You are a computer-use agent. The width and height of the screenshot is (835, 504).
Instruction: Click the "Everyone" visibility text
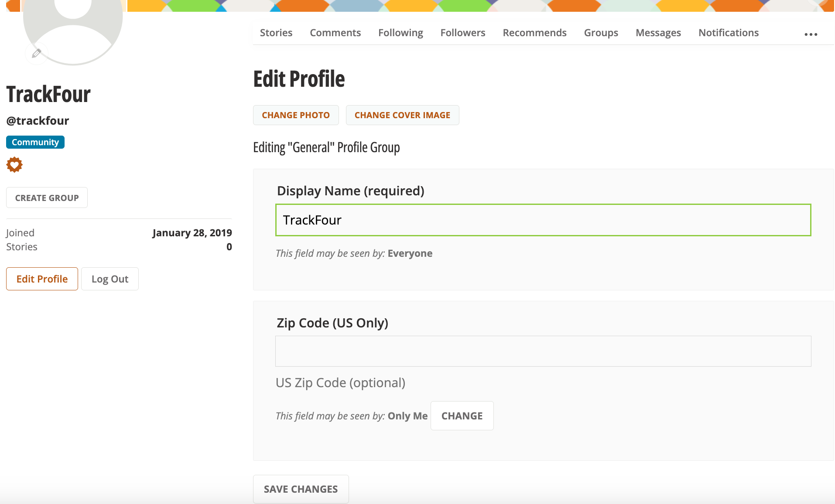[x=410, y=253]
